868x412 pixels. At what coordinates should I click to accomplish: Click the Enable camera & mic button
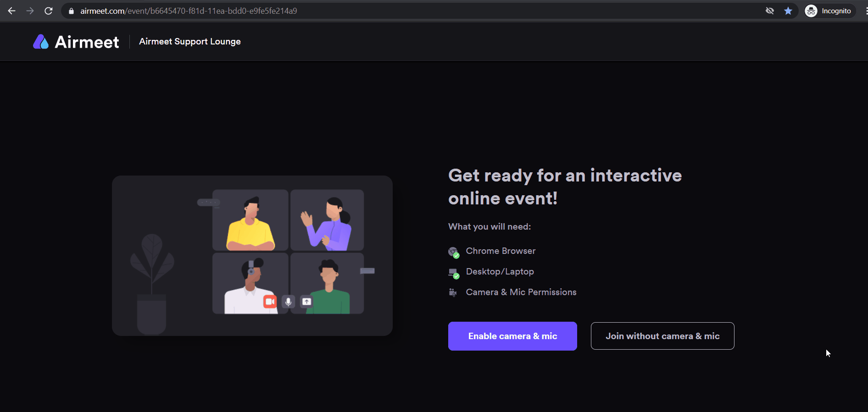[512, 336]
